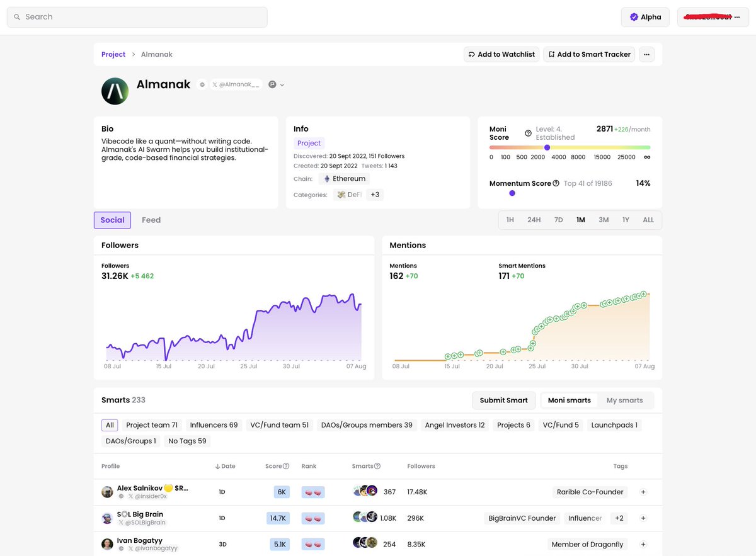756x556 pixels.
Task: Click the rank brain icons for SOL Big Brain
Action: point(313,518)
